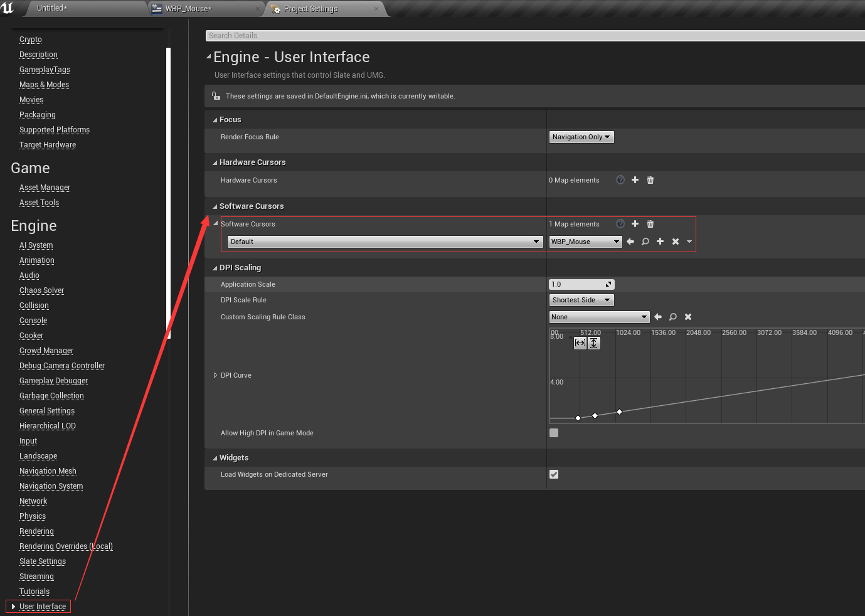Screen dimensions: 865x616
Task: Collapse the Software Cursors section
Action: pos(214,206)
